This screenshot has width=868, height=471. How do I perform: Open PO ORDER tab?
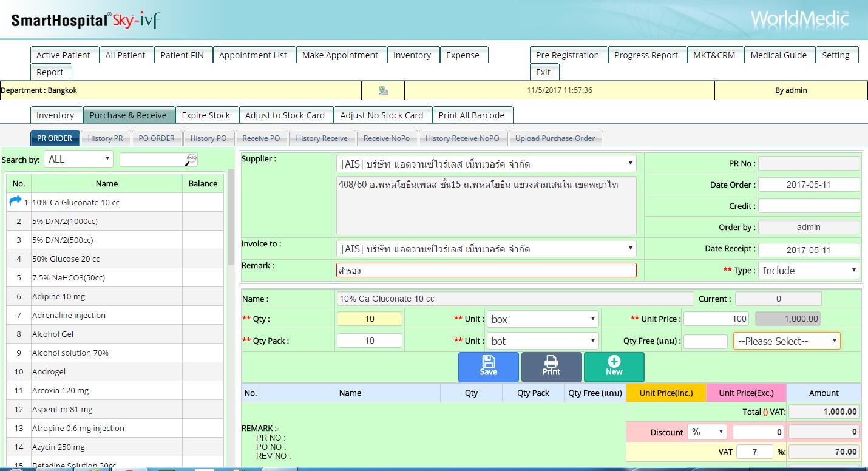[157, 138]
